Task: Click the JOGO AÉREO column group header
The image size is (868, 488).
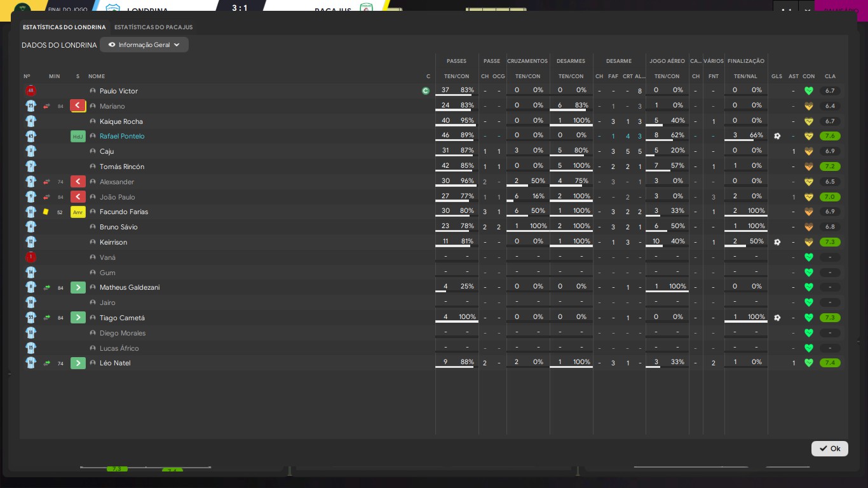Action: tap(667, 61)
